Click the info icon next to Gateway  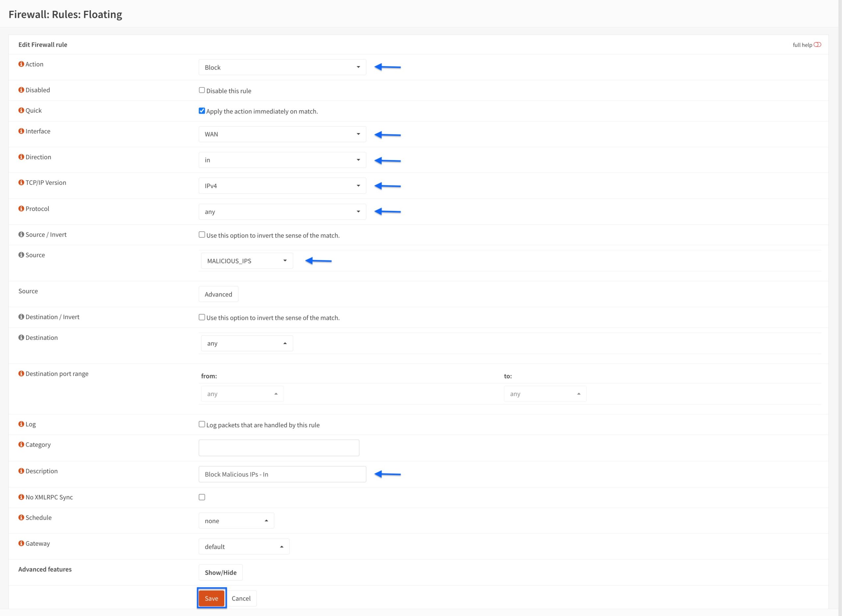[21, 543]
